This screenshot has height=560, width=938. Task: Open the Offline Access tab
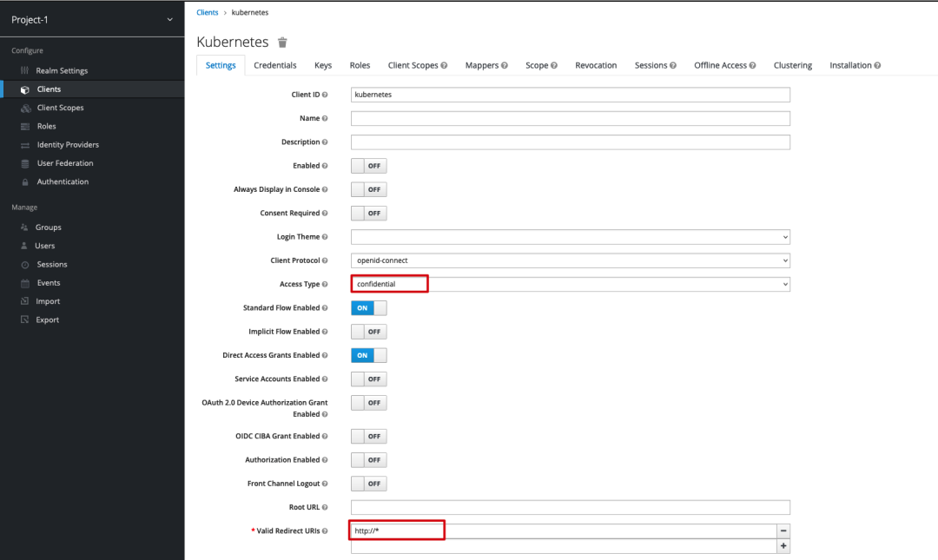point(724,65)
